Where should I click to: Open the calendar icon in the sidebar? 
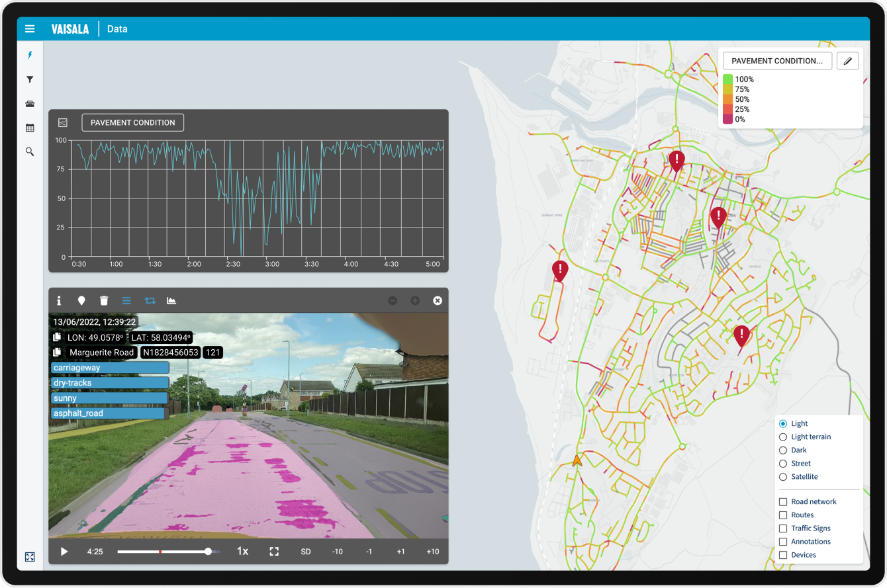pos(30,128)
